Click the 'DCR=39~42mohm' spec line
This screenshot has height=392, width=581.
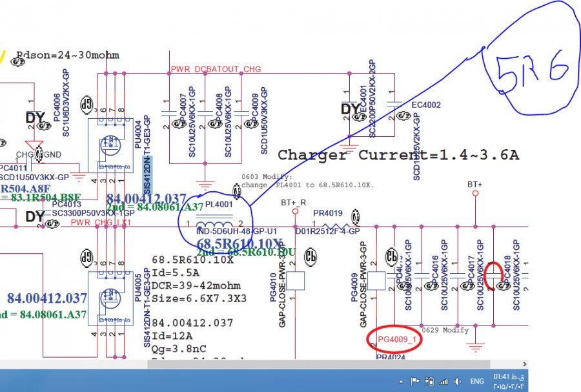coord(196,285)
